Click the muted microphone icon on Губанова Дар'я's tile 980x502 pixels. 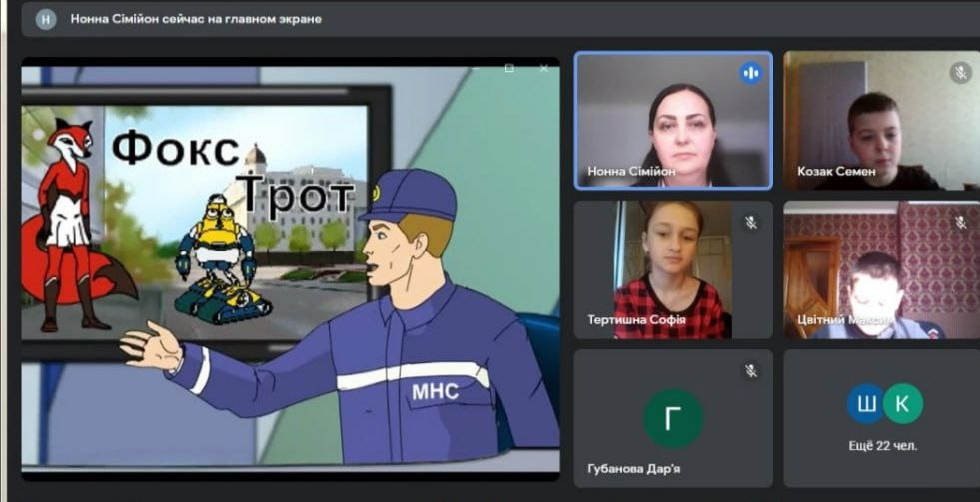click(751, 371)
